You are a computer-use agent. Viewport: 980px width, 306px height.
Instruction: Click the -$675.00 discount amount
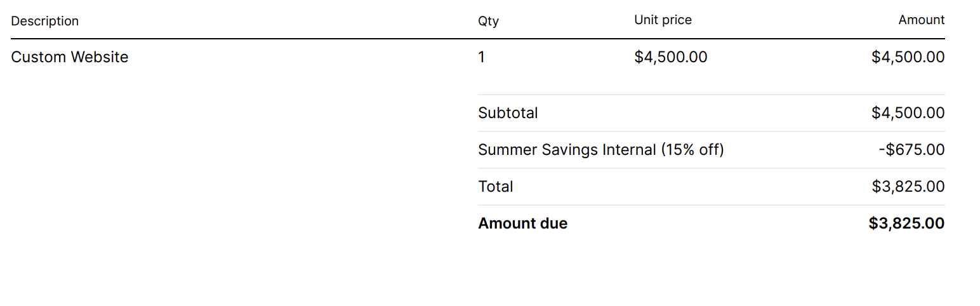click(x=911, y=150)
